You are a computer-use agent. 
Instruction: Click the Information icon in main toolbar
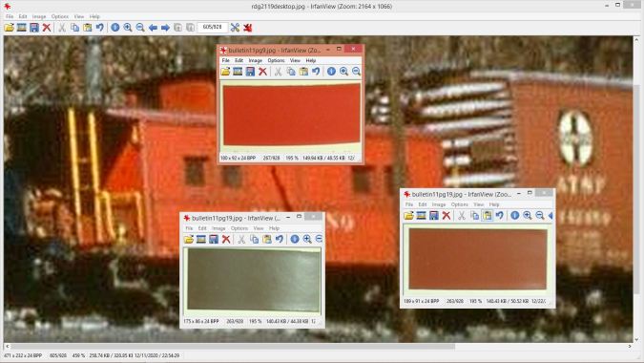point(115,28)
